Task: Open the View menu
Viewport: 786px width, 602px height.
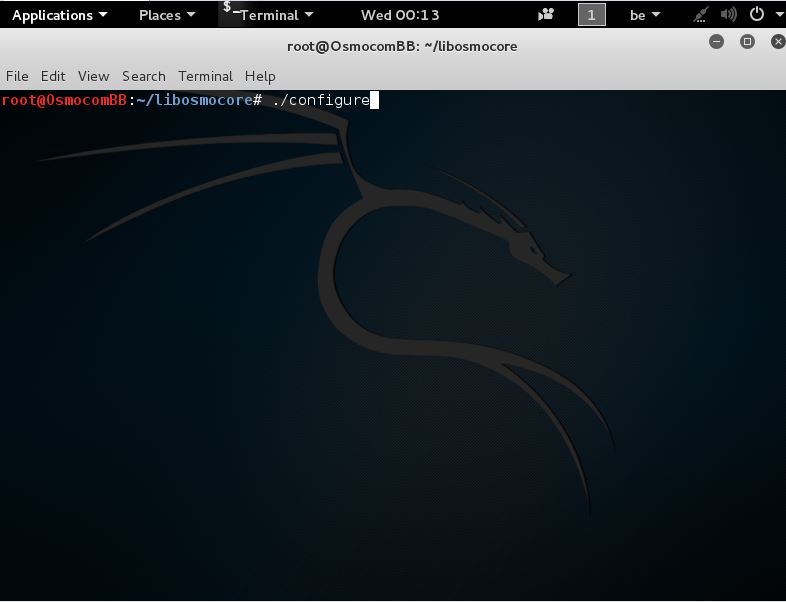Action: 93,76
